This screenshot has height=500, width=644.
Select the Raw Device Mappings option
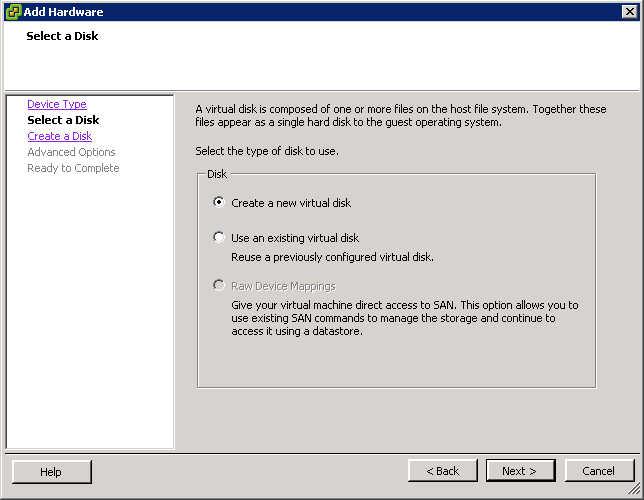point(219,285)
